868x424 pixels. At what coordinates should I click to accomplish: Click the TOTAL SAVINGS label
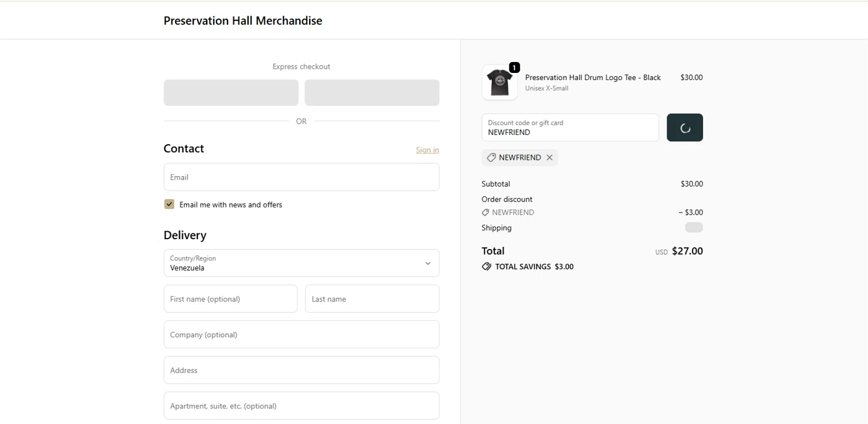tap(523, 267)
